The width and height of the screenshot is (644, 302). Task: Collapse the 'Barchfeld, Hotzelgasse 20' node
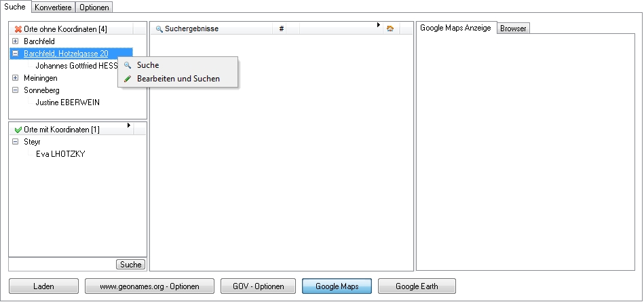(16, 54)
